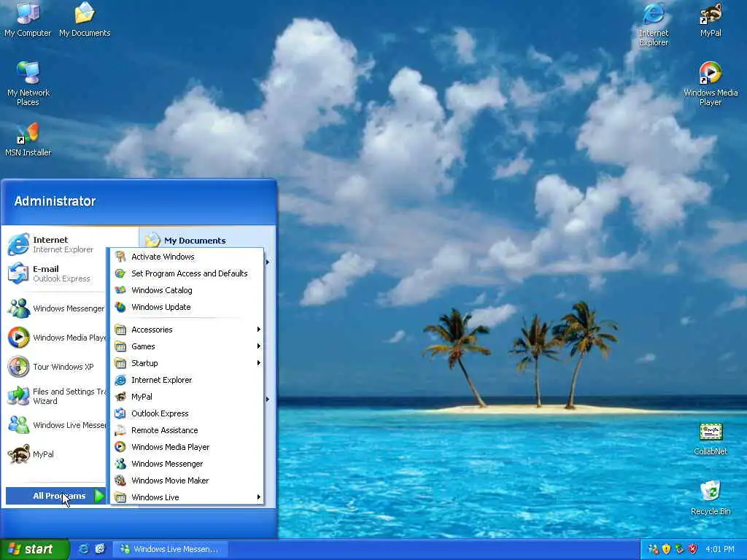Open Files and Settings Transfer Wizard

(x=55, y=396)
